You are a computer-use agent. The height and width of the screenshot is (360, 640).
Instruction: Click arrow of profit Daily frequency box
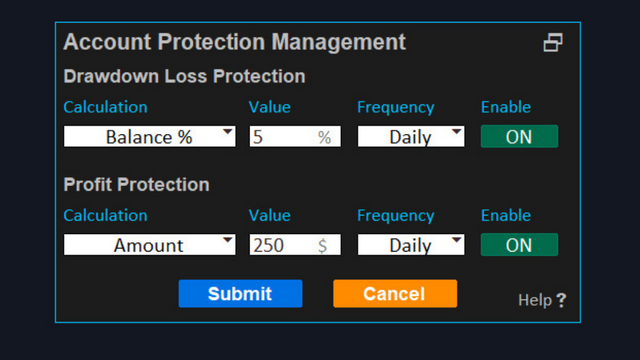pos(456,240)
